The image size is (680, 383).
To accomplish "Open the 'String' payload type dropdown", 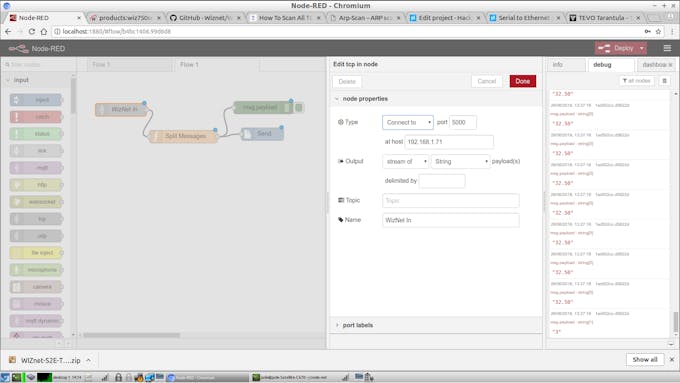I will (460, 161).
